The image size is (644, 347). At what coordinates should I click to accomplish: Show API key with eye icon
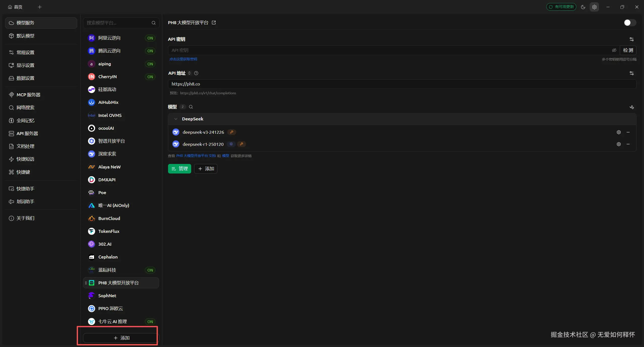tap(614, 50)
